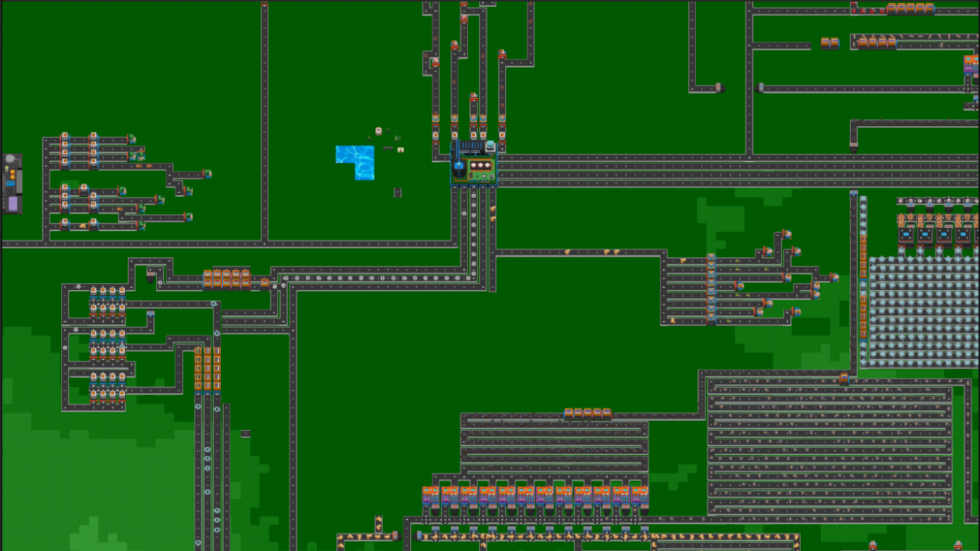Viewport: 980px width, 551px height.
Task: Select a miner on the bottom-right ore rows
Action: 766,398
